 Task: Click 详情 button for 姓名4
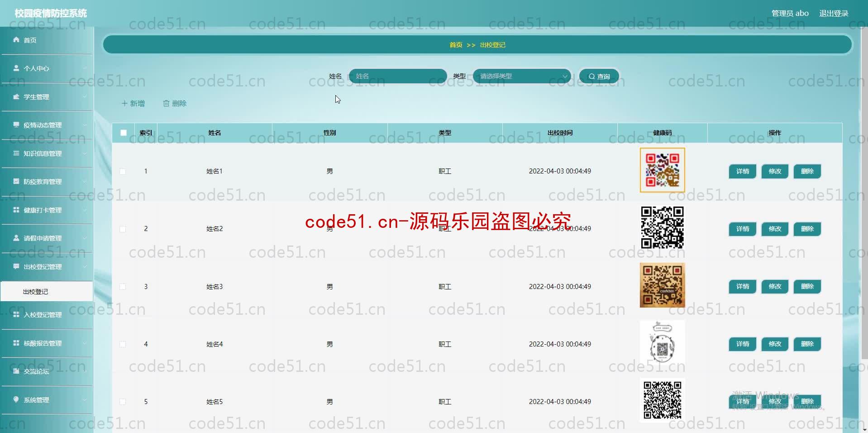tap(742, 344)
